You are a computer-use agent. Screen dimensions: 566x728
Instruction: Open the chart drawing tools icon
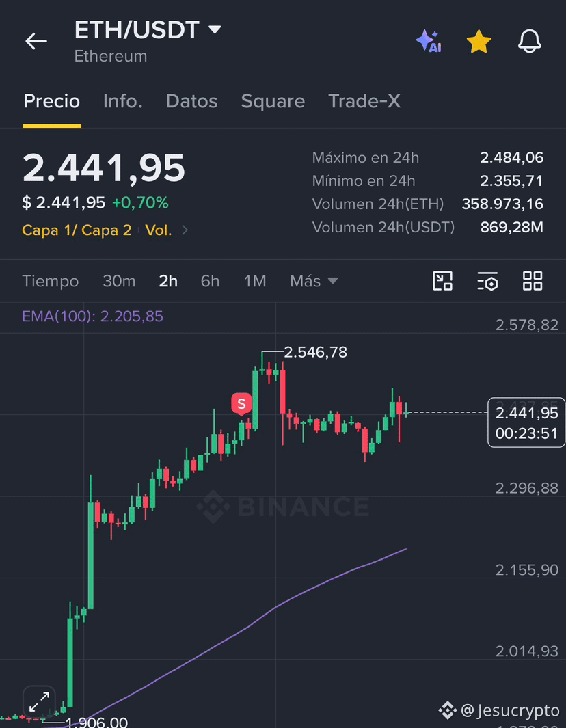coord(442,281)
